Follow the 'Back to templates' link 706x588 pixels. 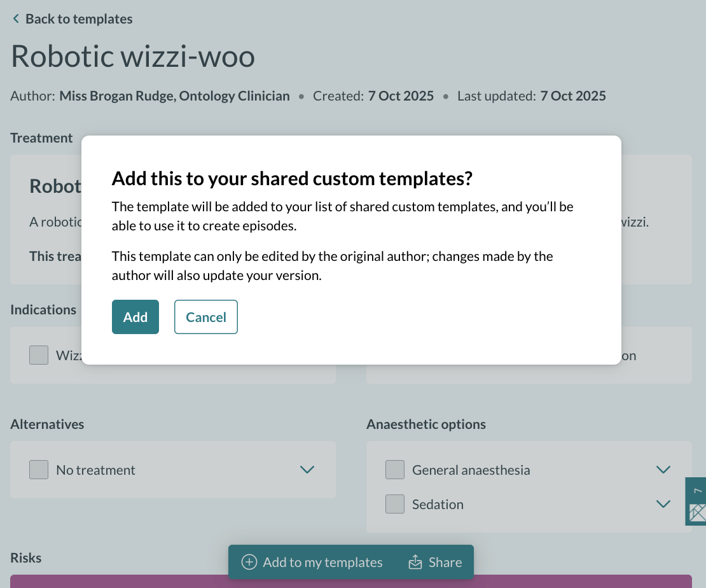click(x=78, y=18)
